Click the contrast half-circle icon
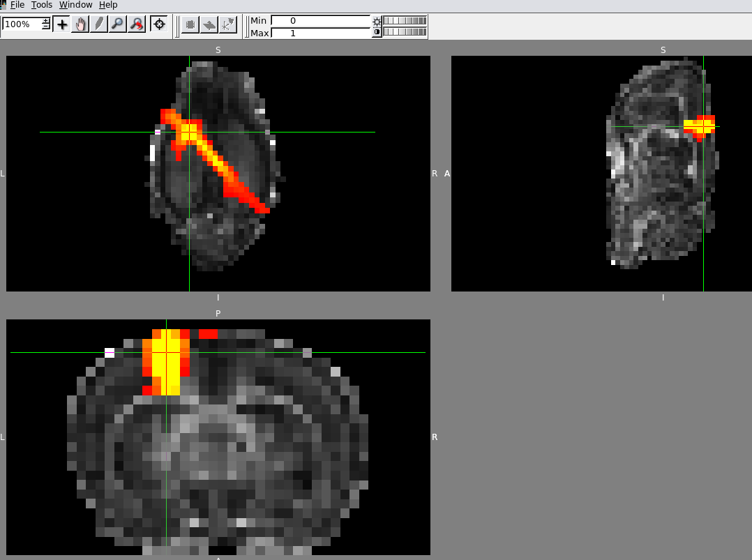Screen dimensions: 752x560 coord(377,32)
